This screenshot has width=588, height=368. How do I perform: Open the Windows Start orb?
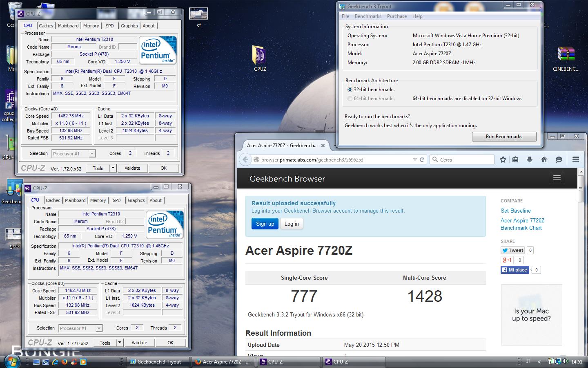pos(12,361)
